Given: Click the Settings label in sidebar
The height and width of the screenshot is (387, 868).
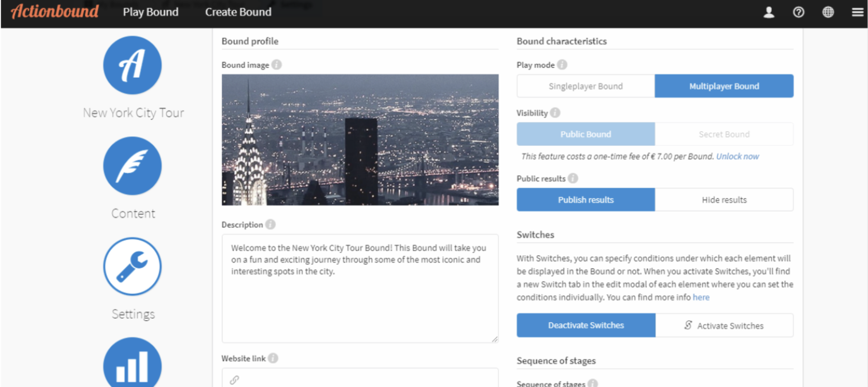Looking at the screenshot, I should tap(133, 314).
